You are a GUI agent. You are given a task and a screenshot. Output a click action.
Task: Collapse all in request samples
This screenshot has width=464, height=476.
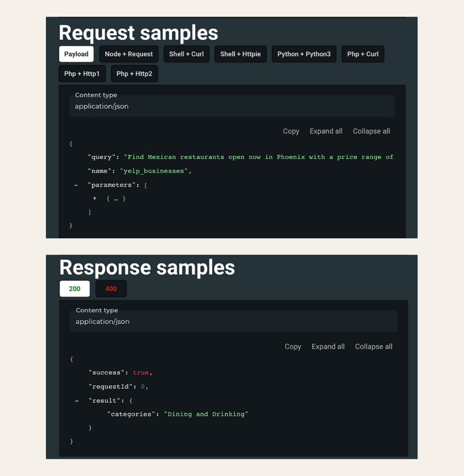pos(371,131)
